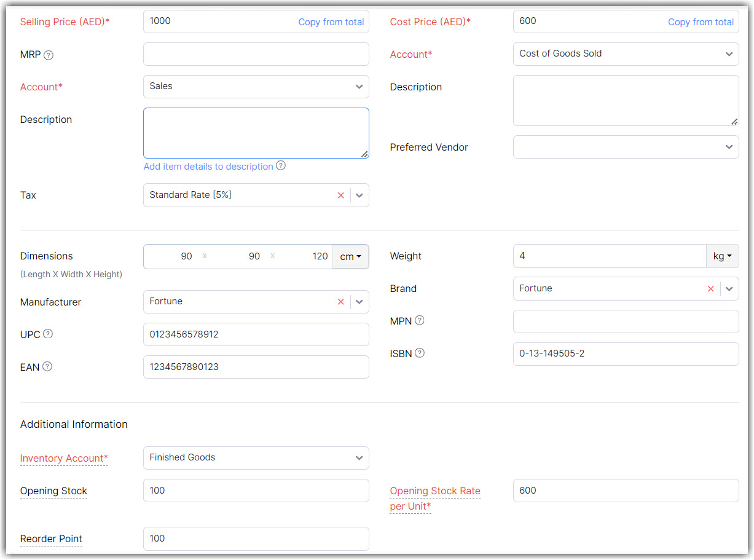The image size is (754, 560).
Task: Click the help icon next to ISBN
Action: [420, 353]
